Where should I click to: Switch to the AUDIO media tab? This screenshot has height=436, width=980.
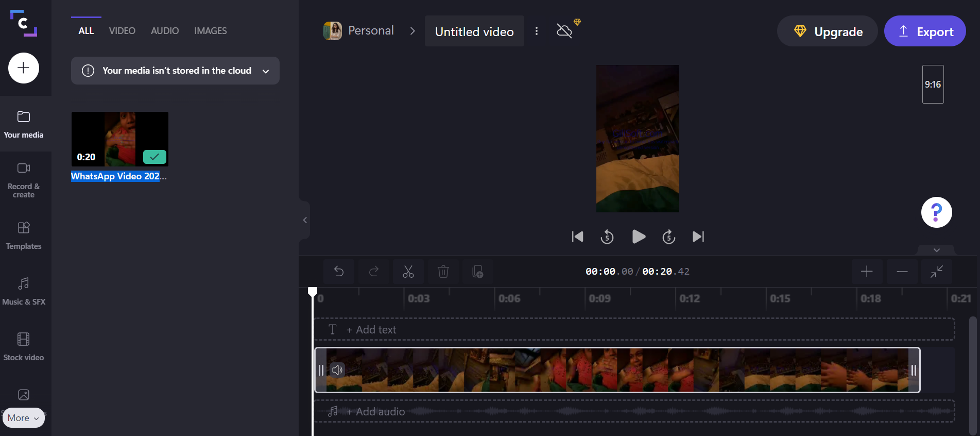[165, 31]
